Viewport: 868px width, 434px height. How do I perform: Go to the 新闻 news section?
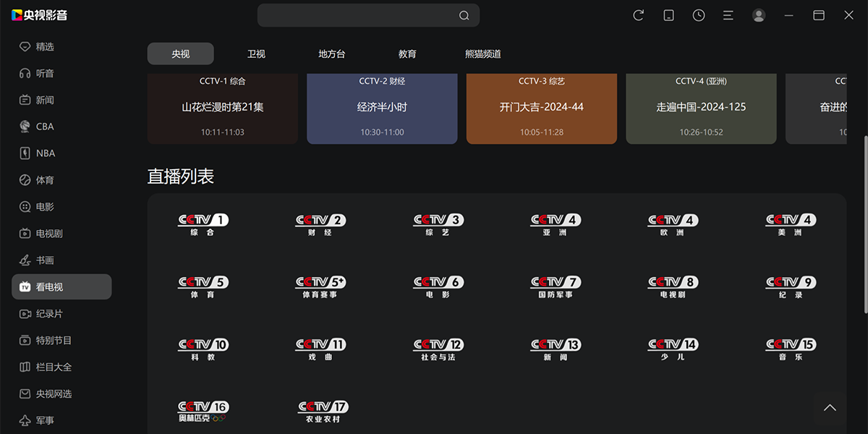point(45,99)
